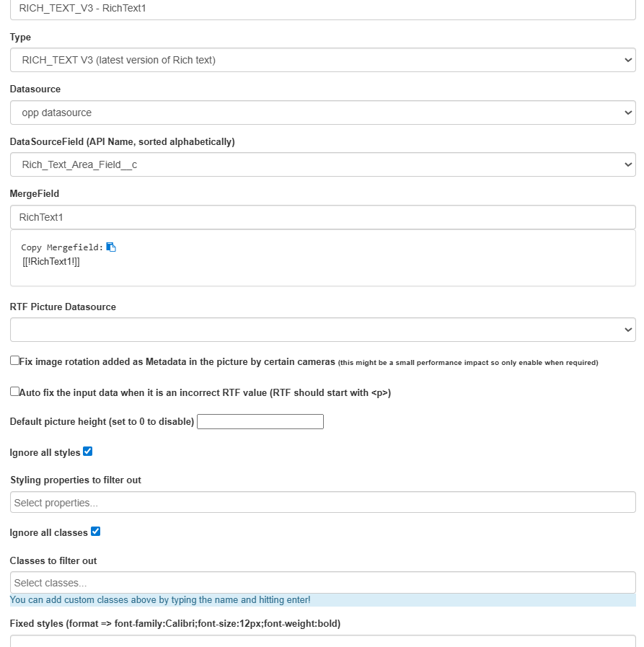Disable the Ignore all classes checkbox
The image size is (644, 647).
click(x=95, y=532)
